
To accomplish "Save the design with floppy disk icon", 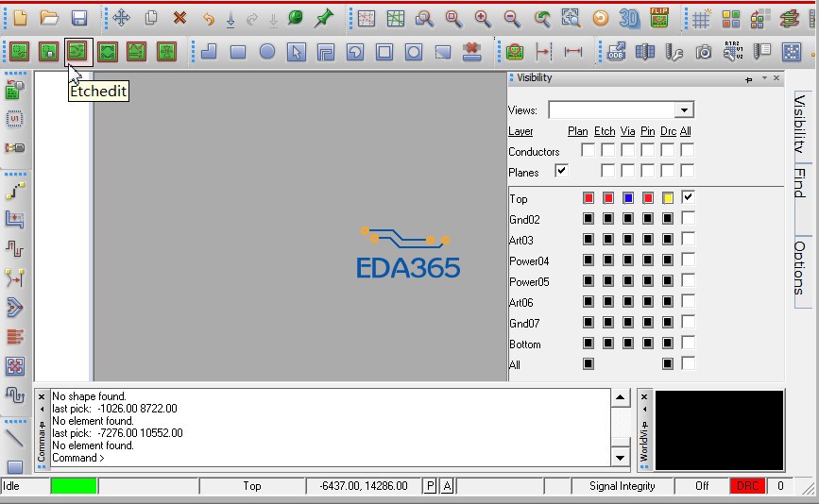I will click(78, 18).
